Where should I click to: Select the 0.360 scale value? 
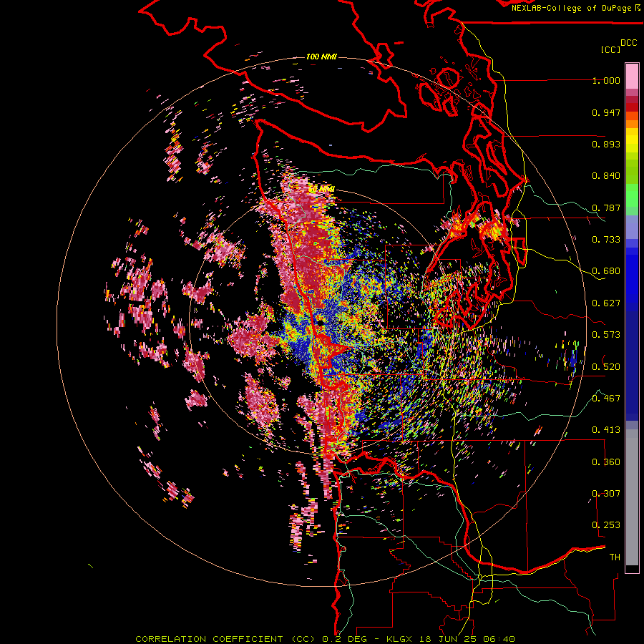click(606, 462)
